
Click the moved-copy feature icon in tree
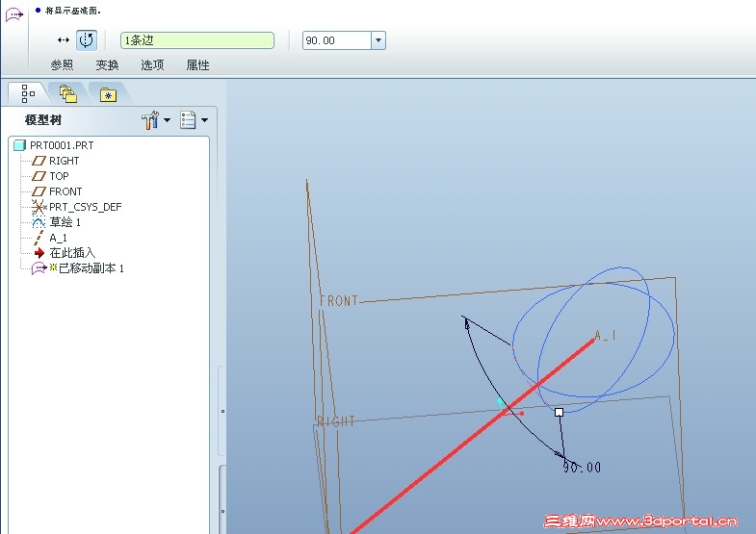click(39, 268)
